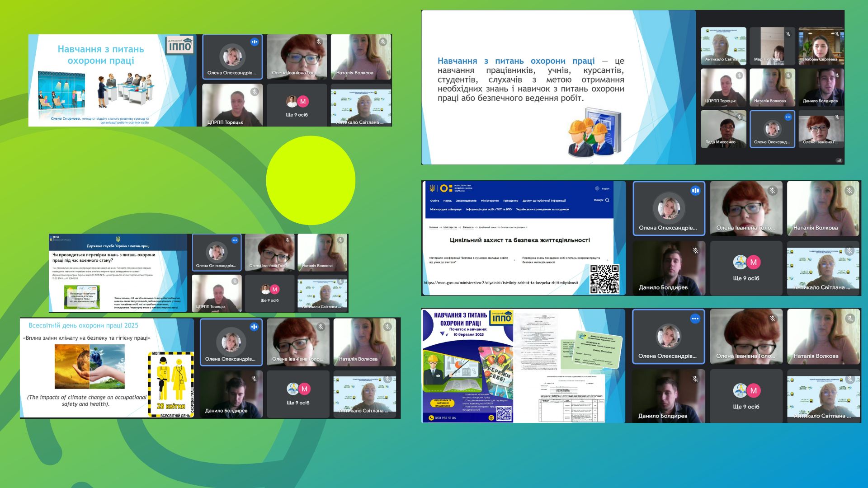Click the mon.gov.ua URL text under the page
The height and width of the screenshot is (488, 868).
point(501,282)
